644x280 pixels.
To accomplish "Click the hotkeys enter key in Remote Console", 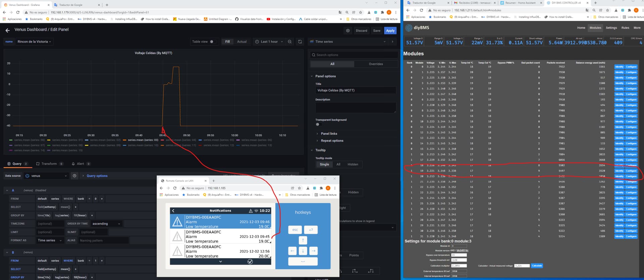I will click(x=311, y=230).
